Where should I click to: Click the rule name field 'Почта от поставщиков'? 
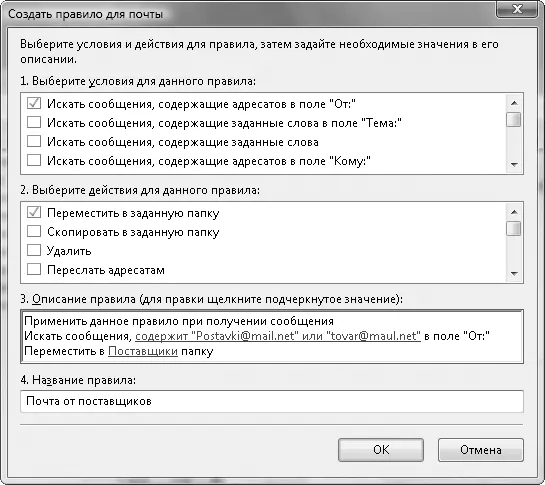pyautogui.click(x=272, y=402)
